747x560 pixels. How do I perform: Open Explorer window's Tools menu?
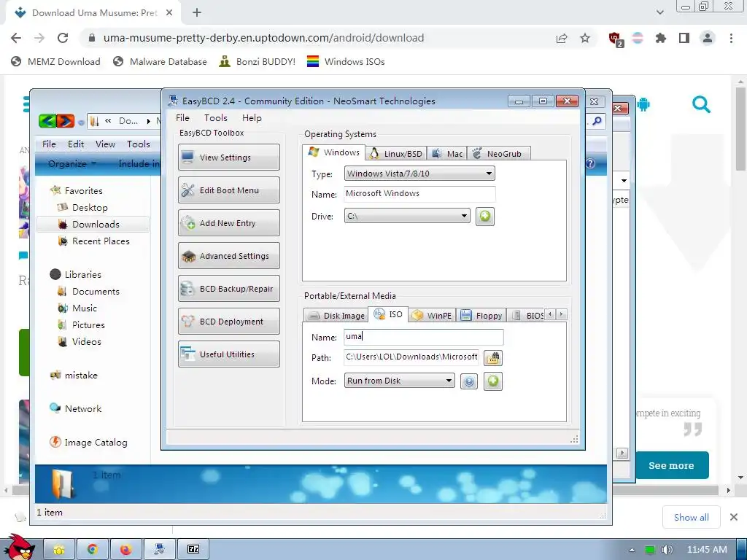[139, 144]
